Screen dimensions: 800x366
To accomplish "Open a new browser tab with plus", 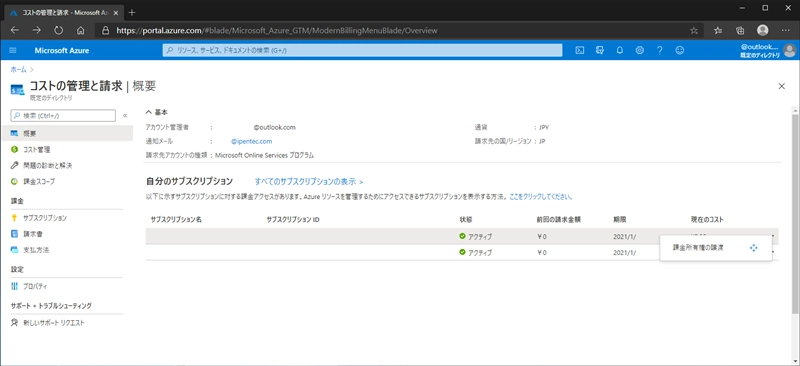I will 132,12.
